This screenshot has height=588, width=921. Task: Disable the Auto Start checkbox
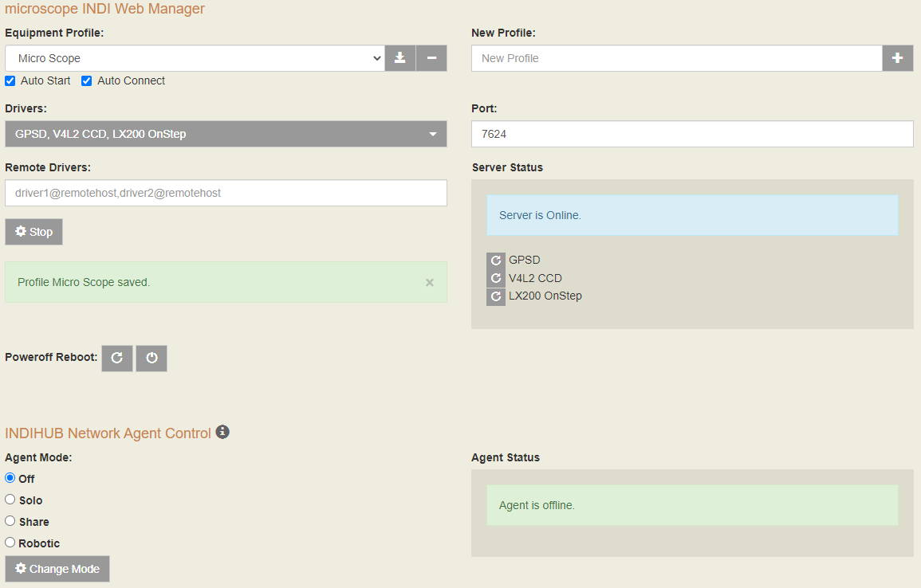click(10, 81)
